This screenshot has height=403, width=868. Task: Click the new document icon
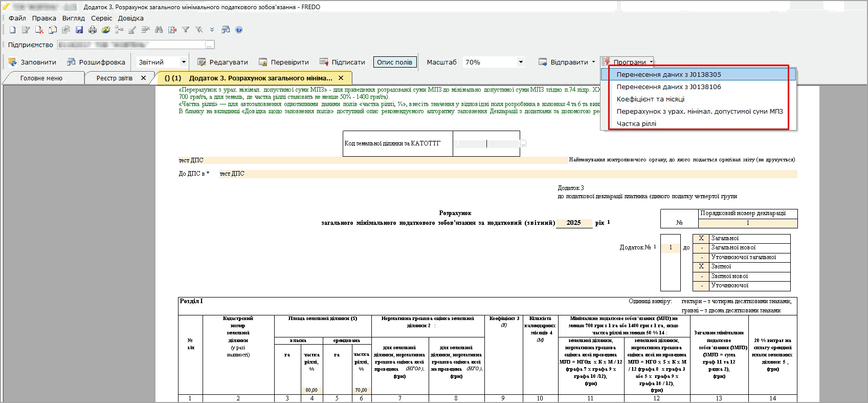pos(13,30)
